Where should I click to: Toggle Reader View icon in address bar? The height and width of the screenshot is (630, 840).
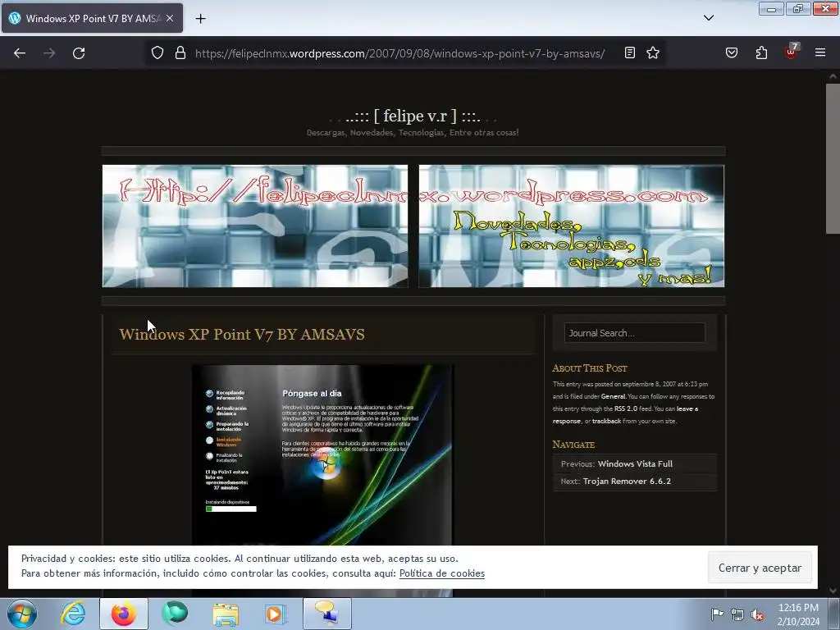click(630, 53)
